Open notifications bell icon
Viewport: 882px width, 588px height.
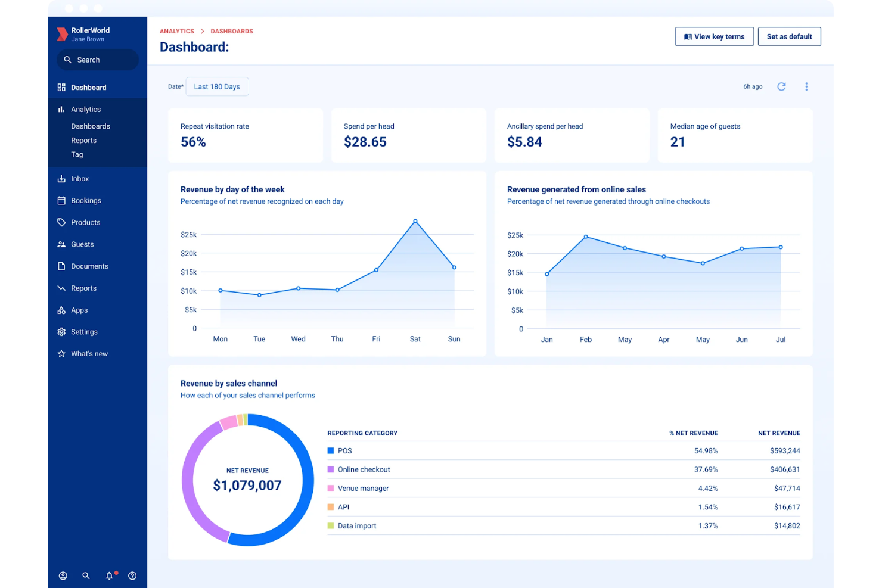click(x=110, y=576)
